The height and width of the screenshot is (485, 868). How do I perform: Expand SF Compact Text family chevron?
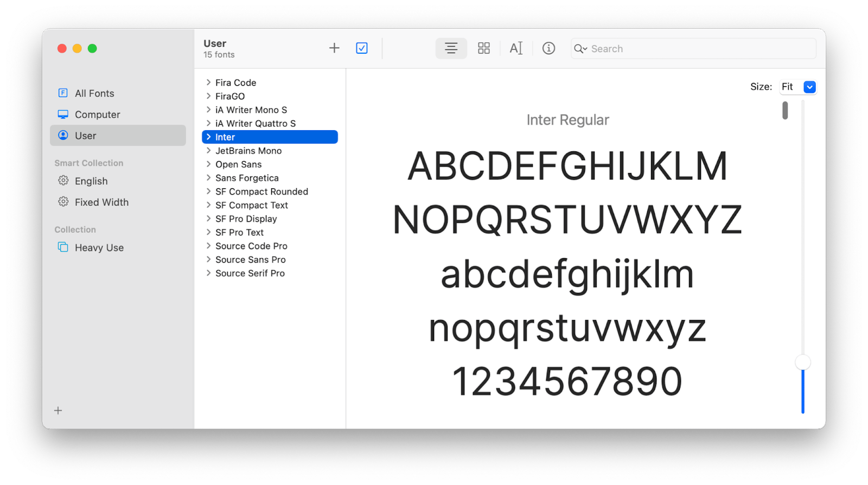[208, 205]
